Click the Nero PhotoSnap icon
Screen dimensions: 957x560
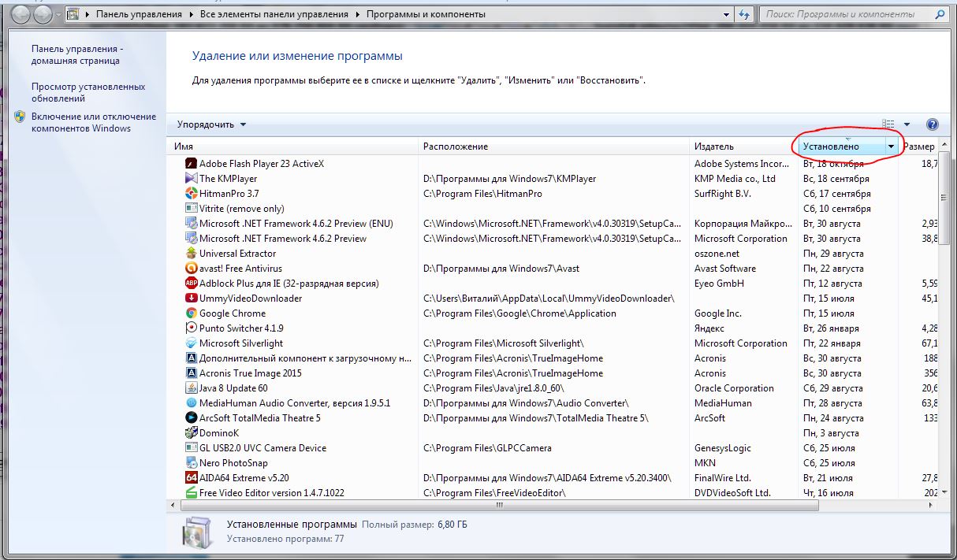[191, 463]
